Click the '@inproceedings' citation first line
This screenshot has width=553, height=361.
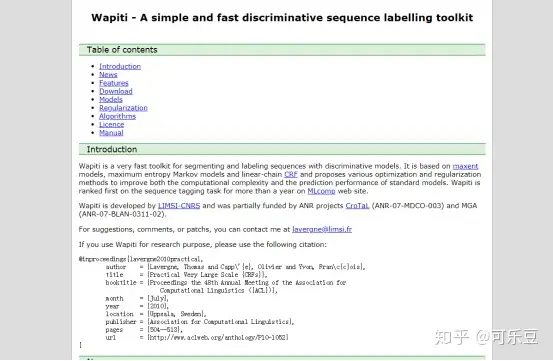click(141, 259)
